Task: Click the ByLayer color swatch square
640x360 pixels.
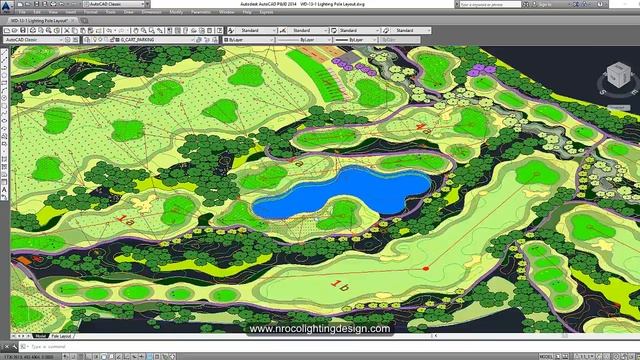Action: pos(226,40)
